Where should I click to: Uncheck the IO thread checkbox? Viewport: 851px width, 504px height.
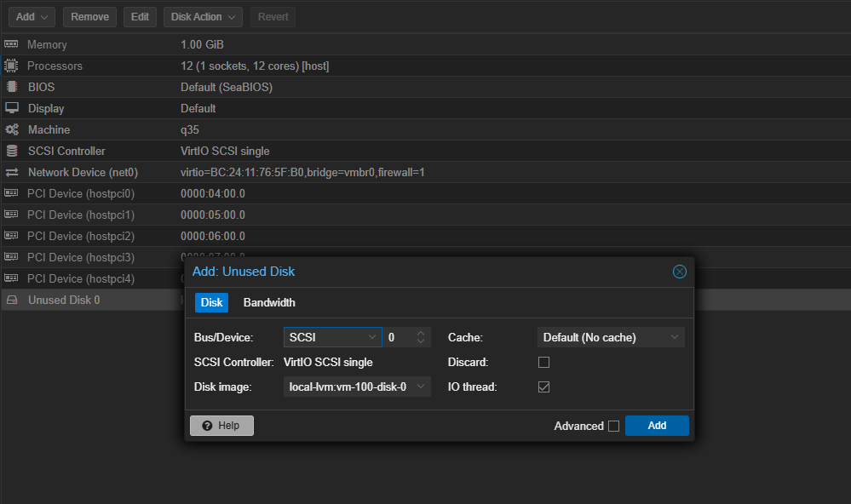click(543, 387)
